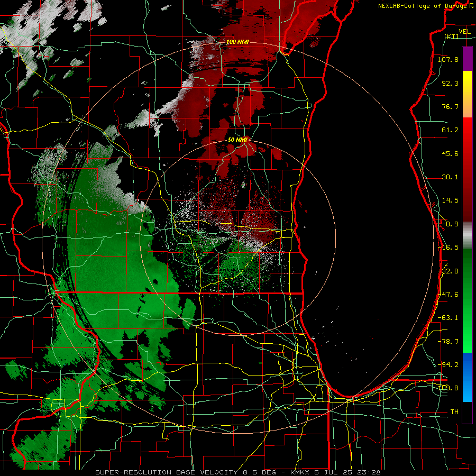
Task: Click the 107.8 velocity scale value
Action: point(448,59)
